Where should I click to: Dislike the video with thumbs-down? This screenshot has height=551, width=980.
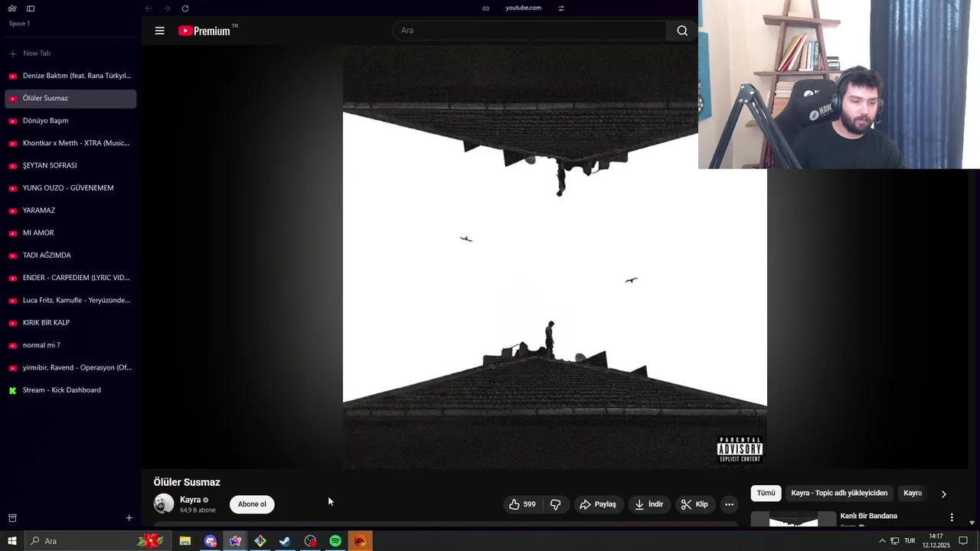556,504
